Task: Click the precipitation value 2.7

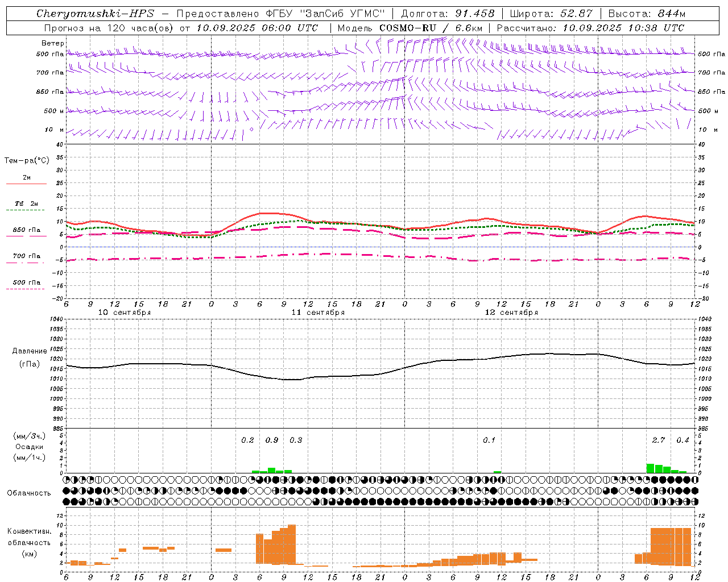Action: tap(659, 440)
